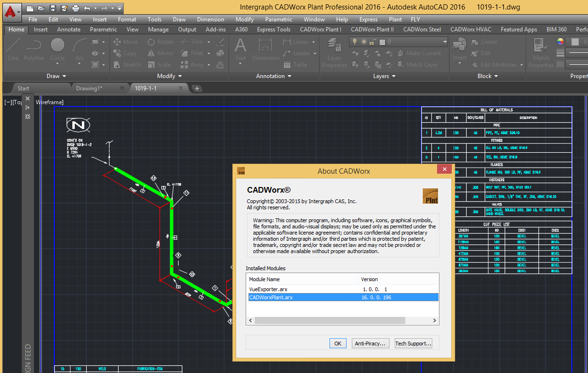Click the Text tool in Annotation panel
Viewport: 588px width, 373px height.
[x=240, y=49]
